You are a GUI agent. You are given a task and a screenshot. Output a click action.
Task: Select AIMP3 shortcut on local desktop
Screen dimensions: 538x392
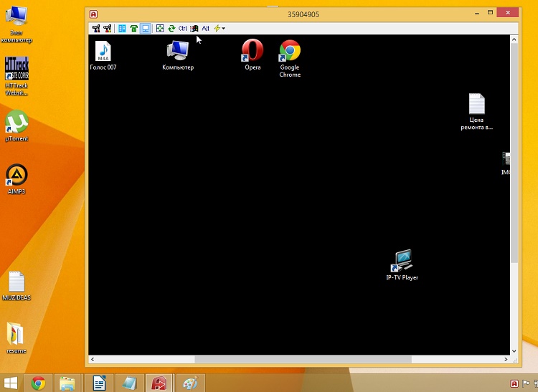[16, 179]
